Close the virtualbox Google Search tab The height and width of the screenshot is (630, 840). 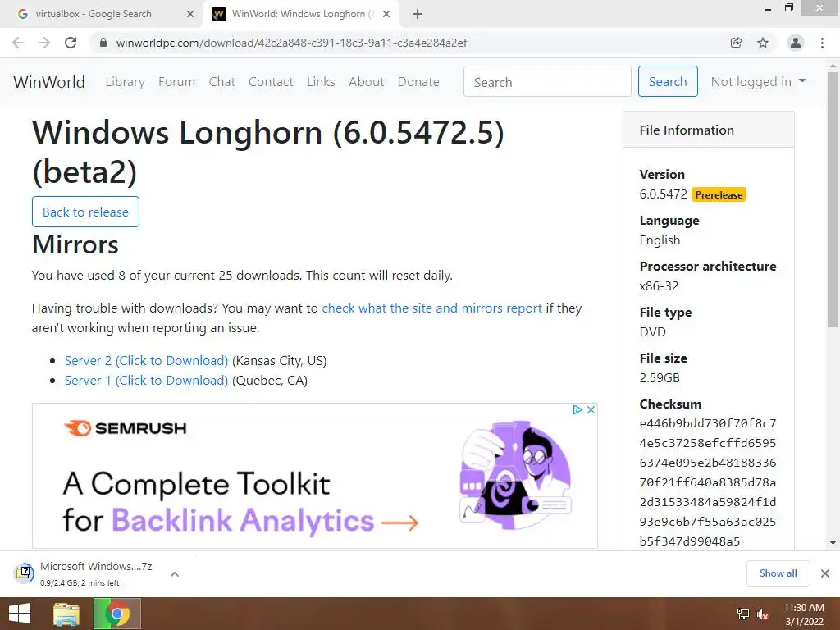(190, 14)
